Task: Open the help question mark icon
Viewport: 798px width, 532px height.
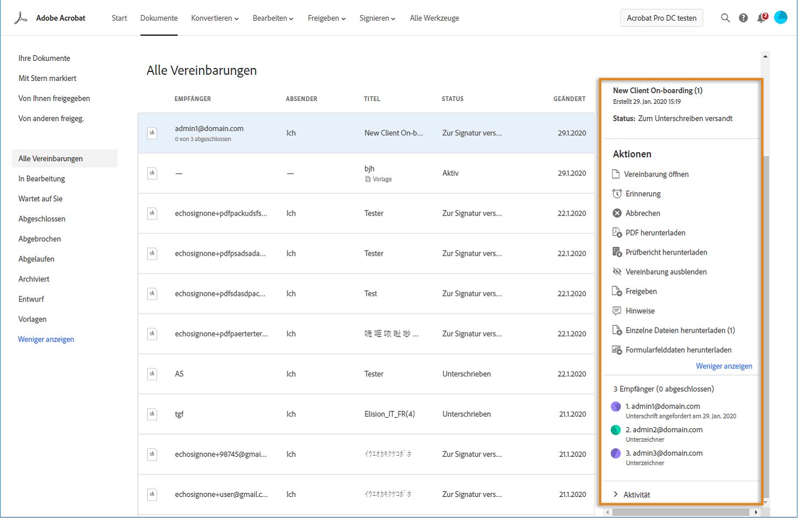Action: click(x=743, y=18)
